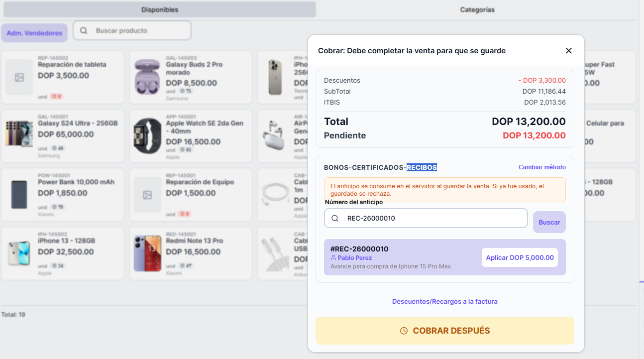Click Redmi Note 13 Pro product name
Viewport: 644px width, 359px height.
click(x=195, y=240)
